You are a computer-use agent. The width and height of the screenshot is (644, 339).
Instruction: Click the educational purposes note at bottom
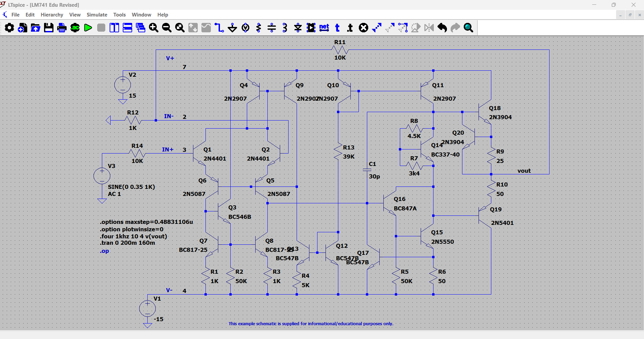[x=311, y=324]
